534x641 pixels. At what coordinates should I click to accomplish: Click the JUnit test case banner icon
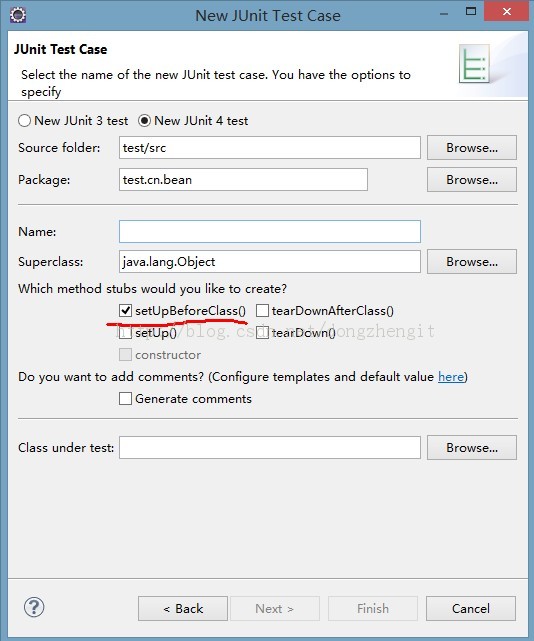tap(474, 63)
